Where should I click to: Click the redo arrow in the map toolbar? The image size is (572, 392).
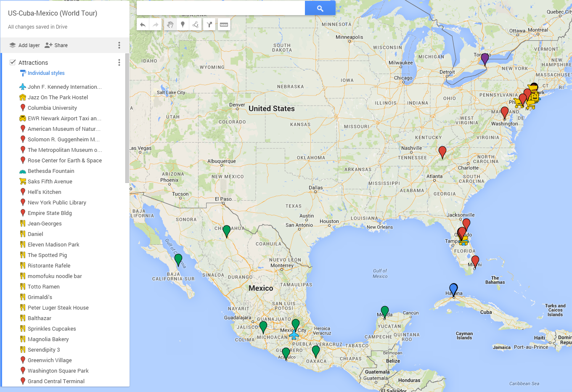coord(156,25)
